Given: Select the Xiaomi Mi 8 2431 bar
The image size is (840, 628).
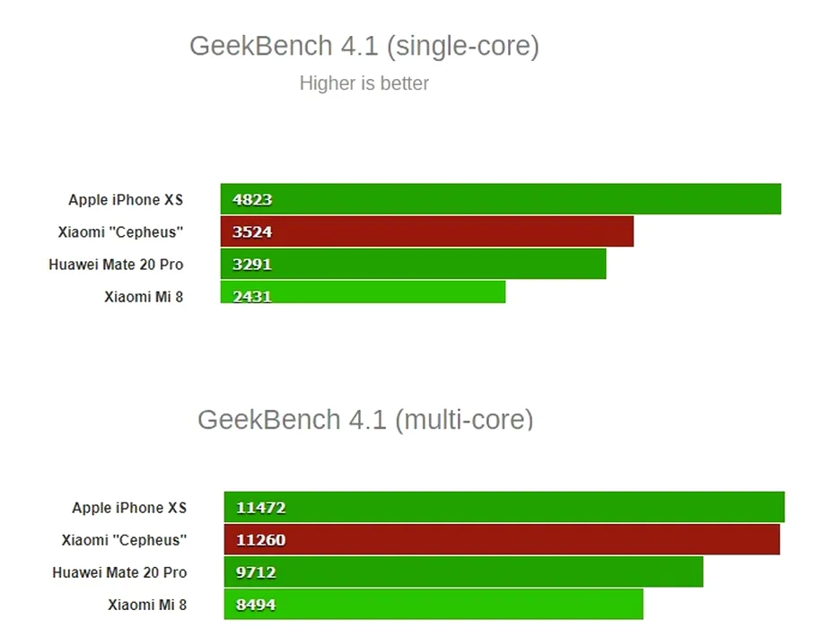Looking at the screenshot, I should click(363, 292).
